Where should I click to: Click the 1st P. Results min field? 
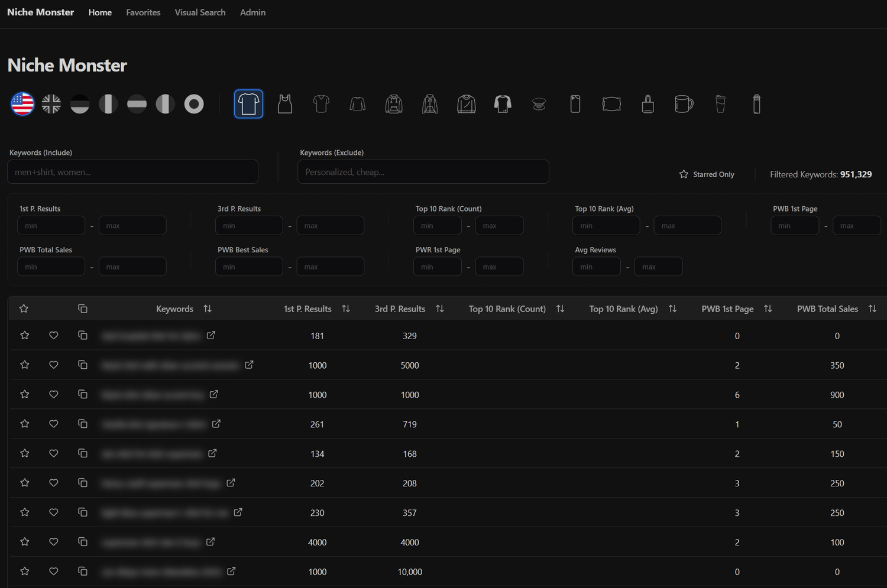coord(51,226)
